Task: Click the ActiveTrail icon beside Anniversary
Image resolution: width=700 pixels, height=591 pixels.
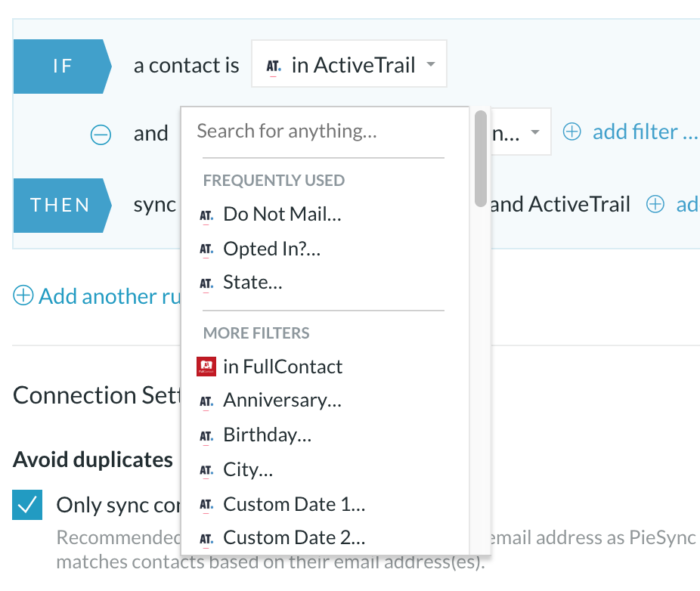Action: tap(206, 402)
